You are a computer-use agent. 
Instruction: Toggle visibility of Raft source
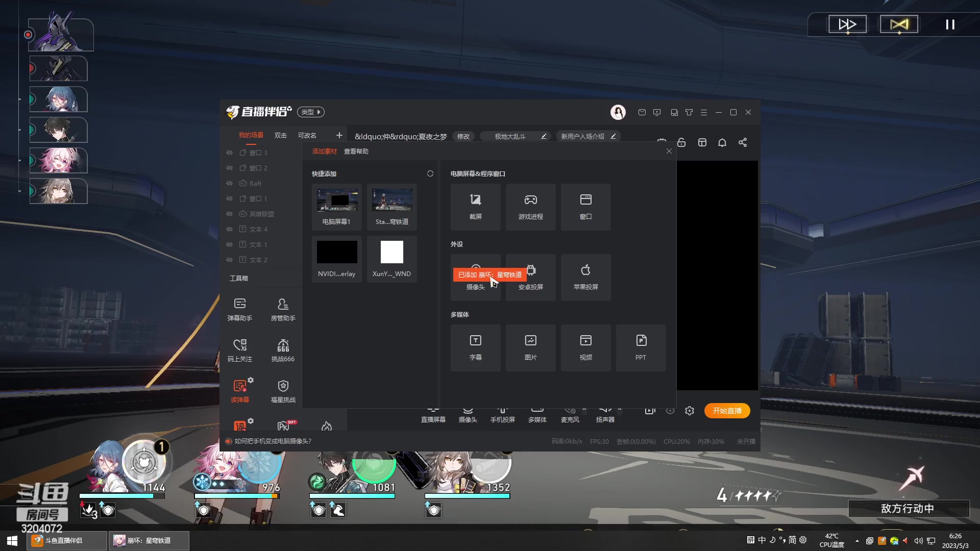(229, 183)
